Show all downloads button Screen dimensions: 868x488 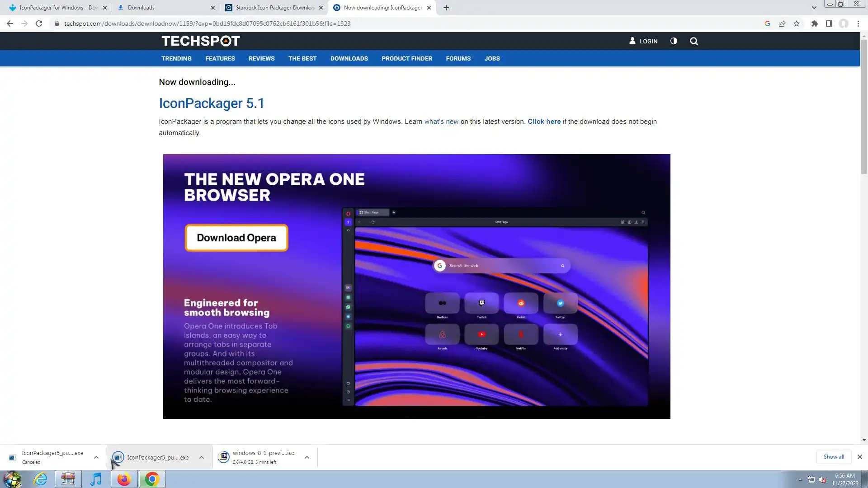coord(834,457)
